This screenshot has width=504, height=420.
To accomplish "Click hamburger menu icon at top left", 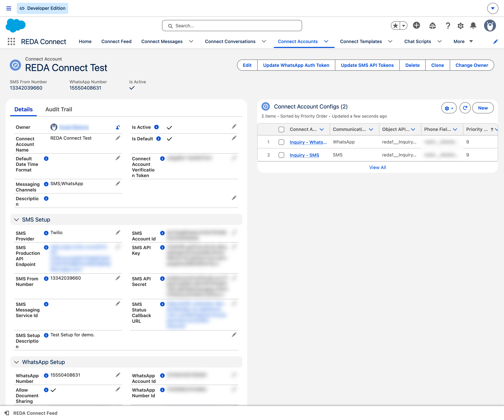I will tap(9, 8).
